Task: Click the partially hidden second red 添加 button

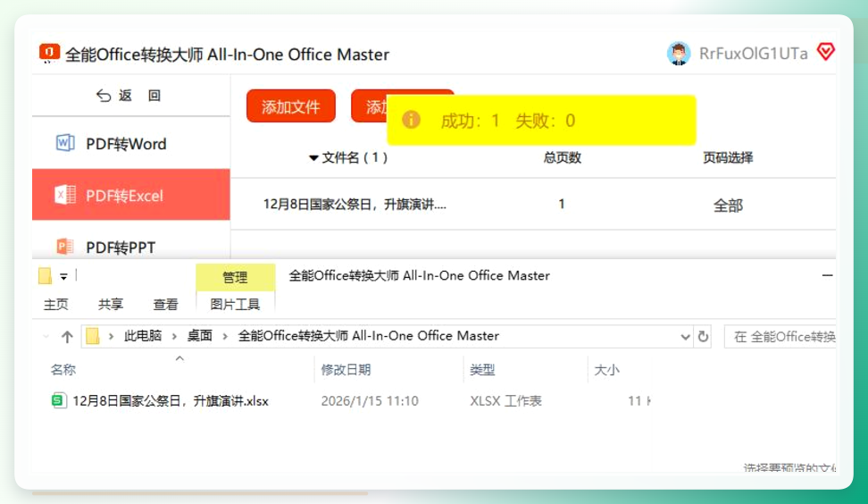Action: tap(369, 105)
